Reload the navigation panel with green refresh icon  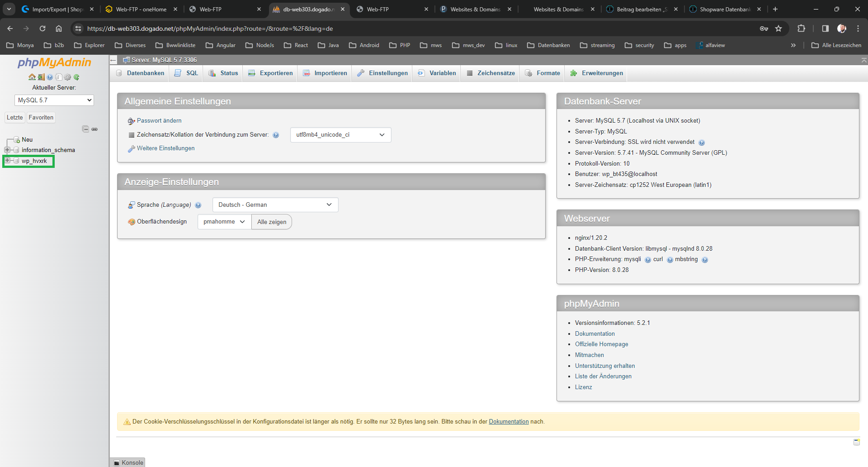coord(76,77)
